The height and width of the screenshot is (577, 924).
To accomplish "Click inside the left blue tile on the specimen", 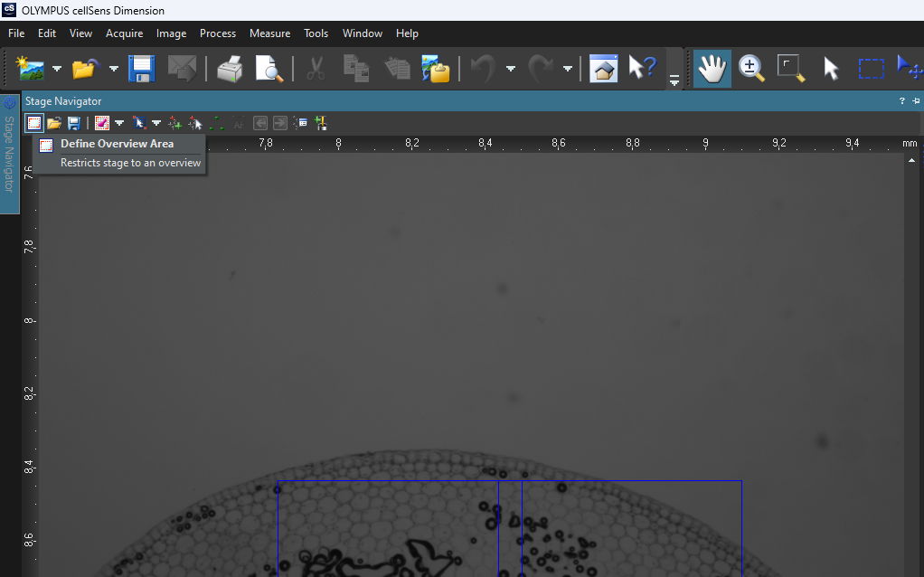I will click(x=389, y=529).
